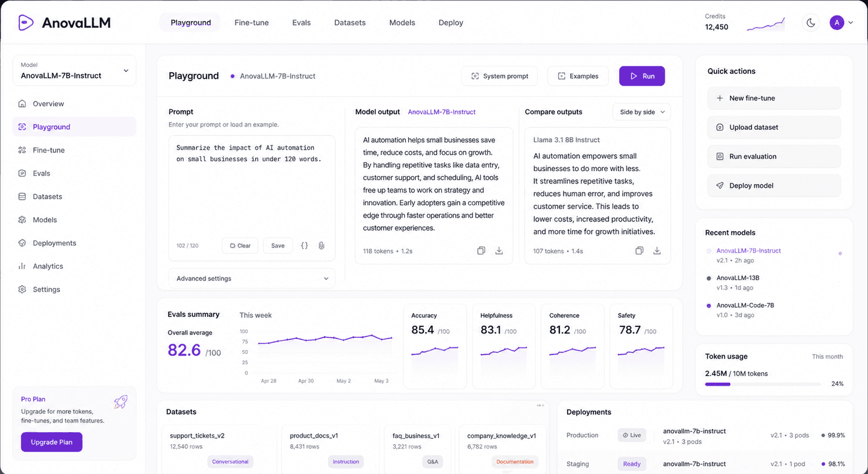The height and width of the screenshot is (474, 868).
Task: Click the Datasets panel more options icon
Action: tap(540, 406)
